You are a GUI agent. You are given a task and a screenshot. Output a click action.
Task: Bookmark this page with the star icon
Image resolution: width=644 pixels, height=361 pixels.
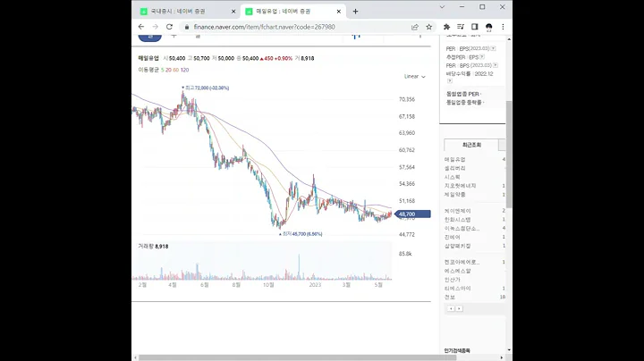click(x=429, y=27)
